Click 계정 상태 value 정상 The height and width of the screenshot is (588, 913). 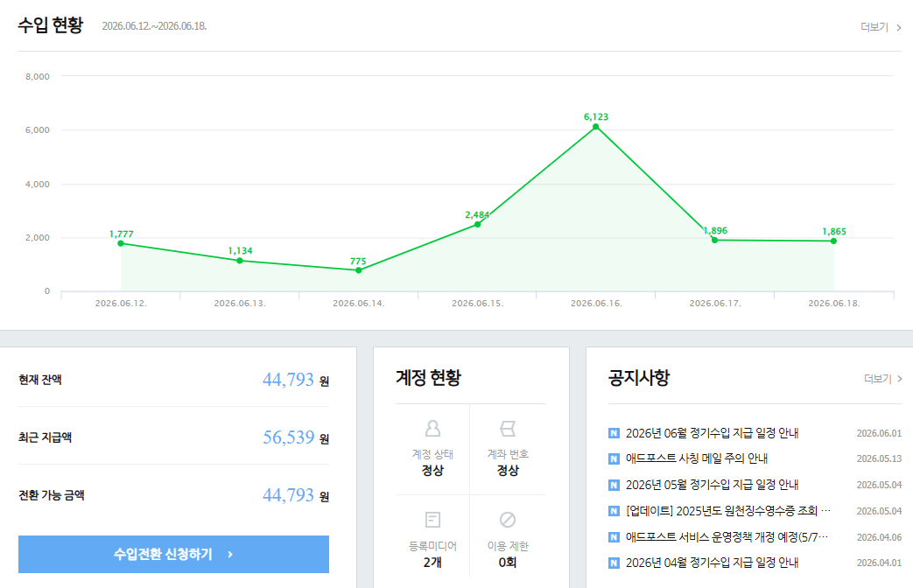[432, 471]
